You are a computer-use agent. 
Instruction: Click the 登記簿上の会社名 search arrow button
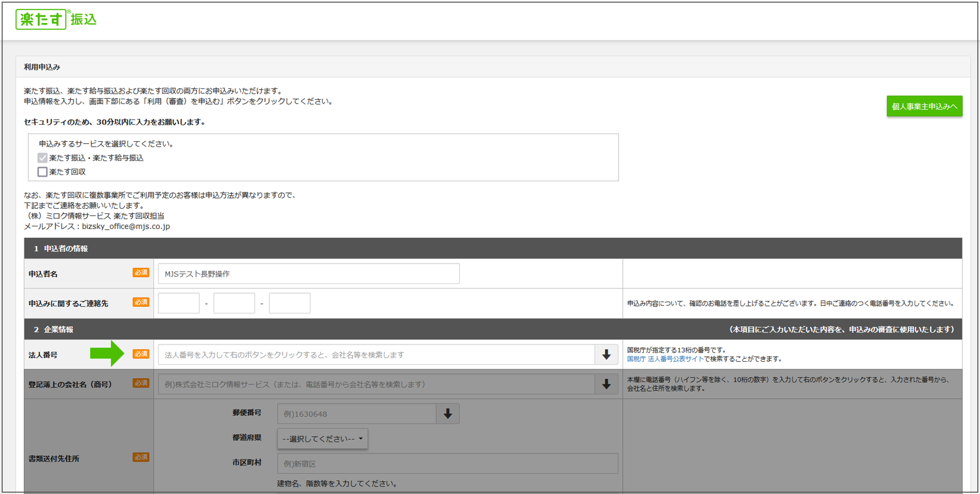[606, 384]
